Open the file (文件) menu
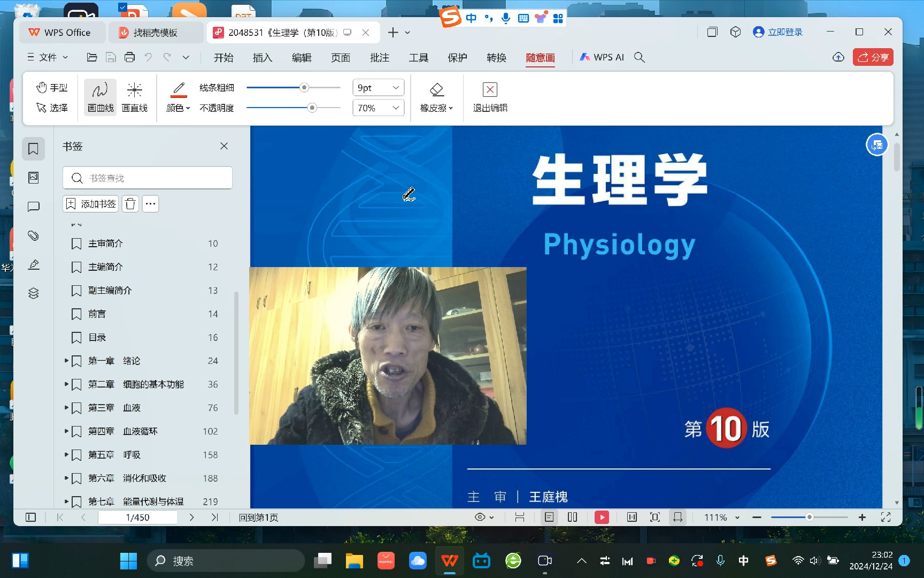Image resolution: width=924 pixels, height=578 pixels. click(48, 57)
